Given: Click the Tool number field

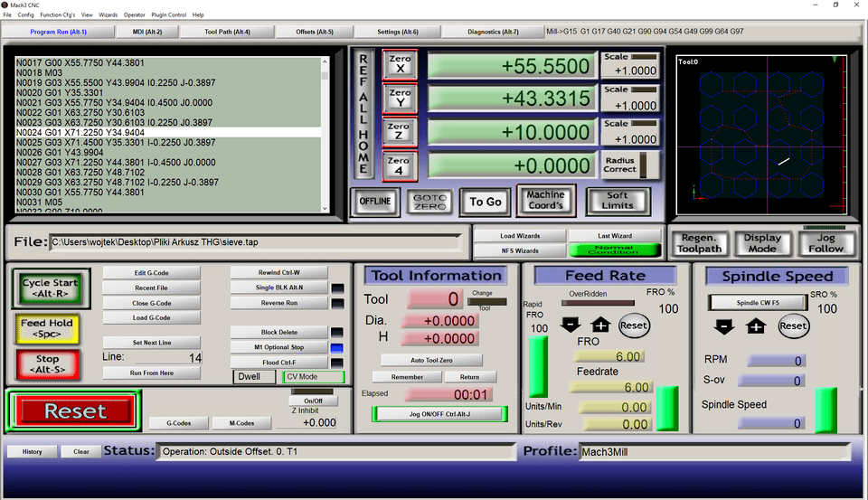Looking at the screenshot, I should click(435, 299).
